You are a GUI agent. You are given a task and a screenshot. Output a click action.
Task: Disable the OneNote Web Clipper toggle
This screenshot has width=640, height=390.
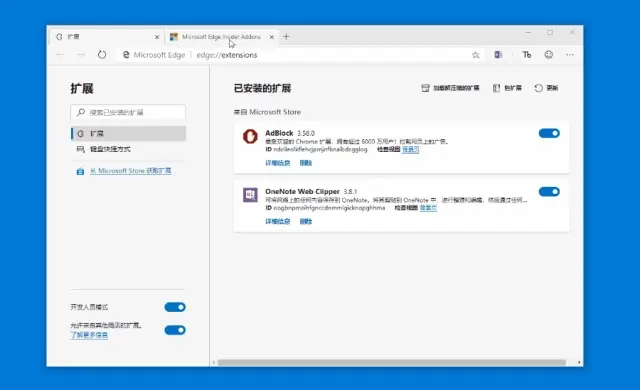pyautogui.click(x=549, y=192)
